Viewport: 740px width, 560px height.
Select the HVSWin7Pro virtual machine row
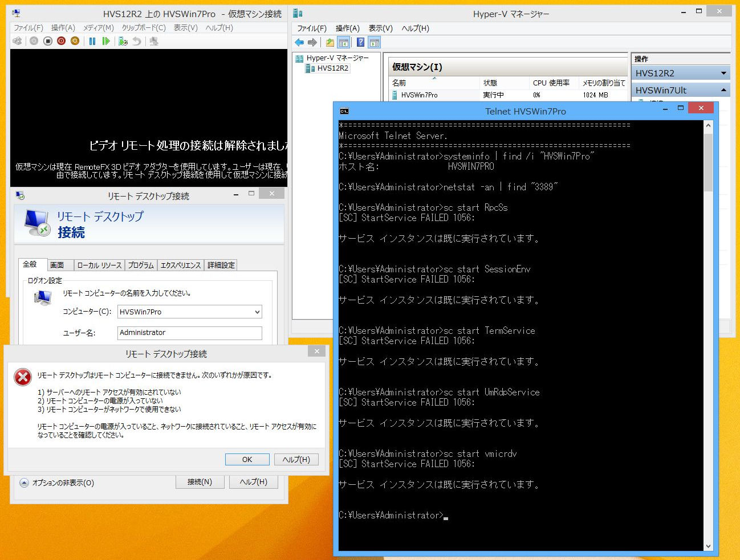[x=509, y=95]
